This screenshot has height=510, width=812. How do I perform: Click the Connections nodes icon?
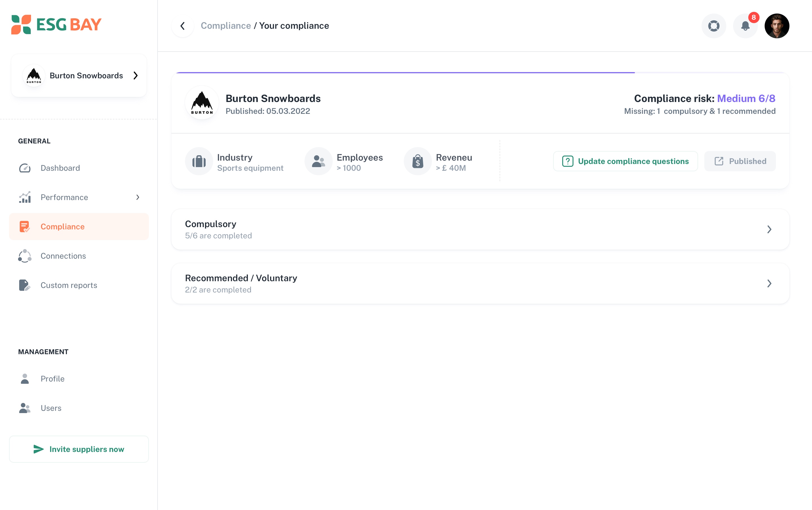(25, 256)
